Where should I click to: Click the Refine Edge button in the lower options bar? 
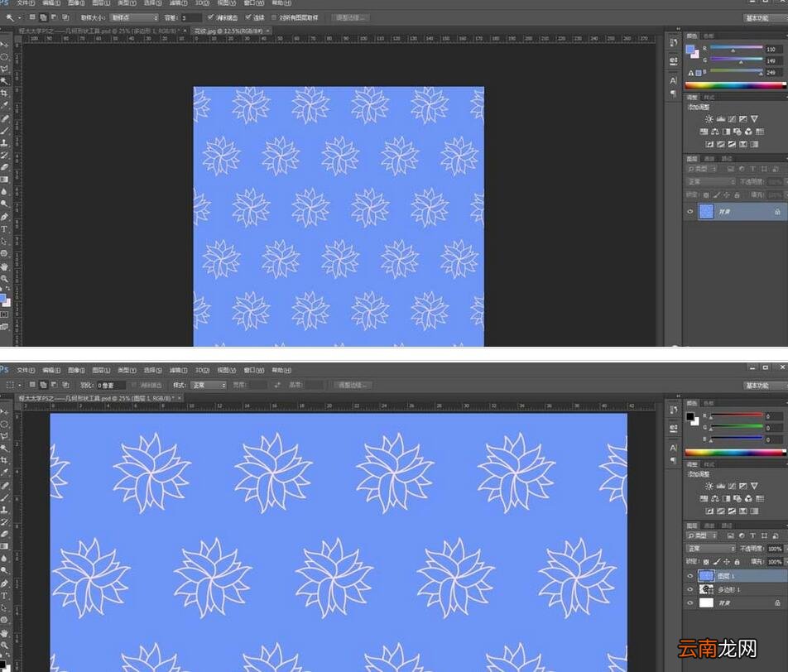353,385
